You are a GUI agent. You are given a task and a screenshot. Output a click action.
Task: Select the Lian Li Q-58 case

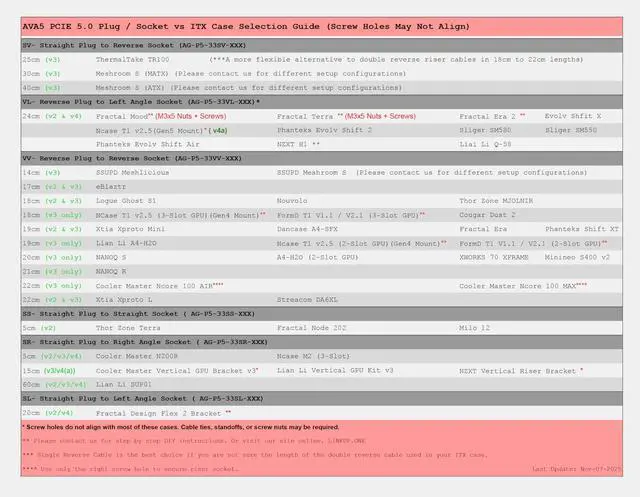tap(487, 144)
